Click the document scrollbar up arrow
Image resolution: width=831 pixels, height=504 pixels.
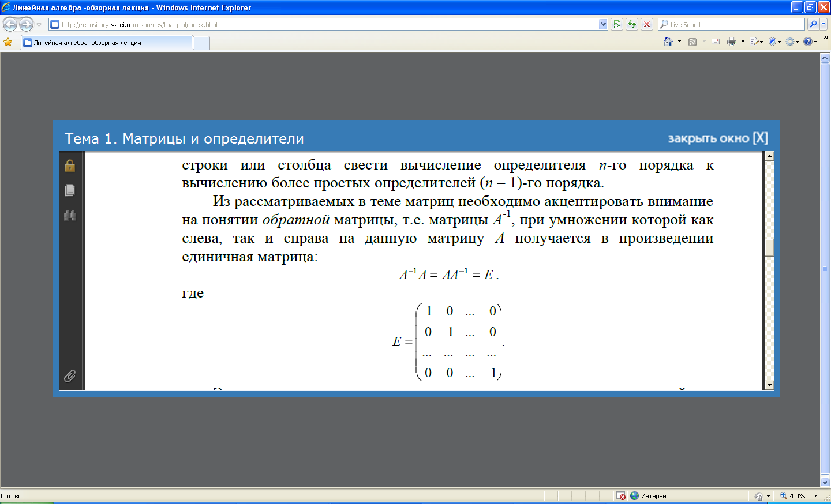(769, 156)
